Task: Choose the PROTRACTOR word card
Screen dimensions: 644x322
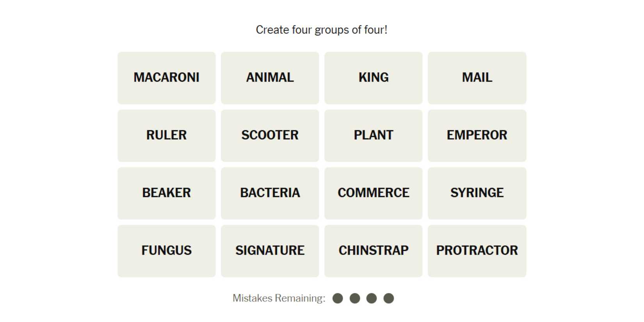Action: (x=477, y=251)
